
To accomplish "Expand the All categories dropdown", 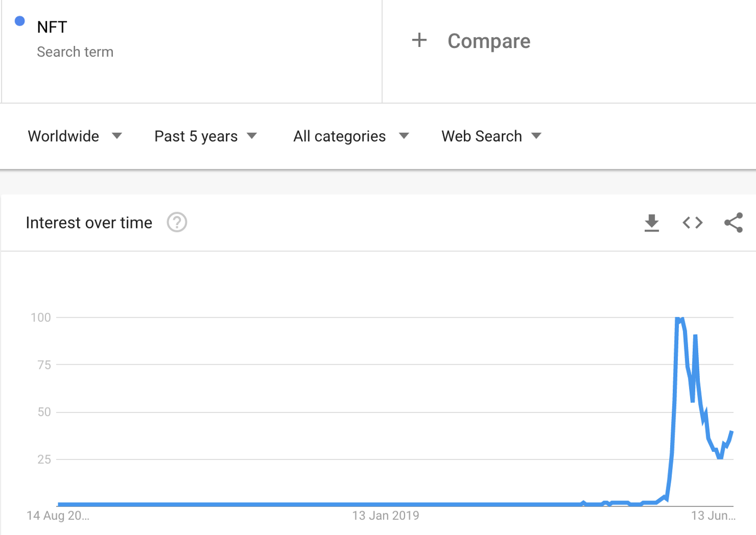I will pos(352,136).
